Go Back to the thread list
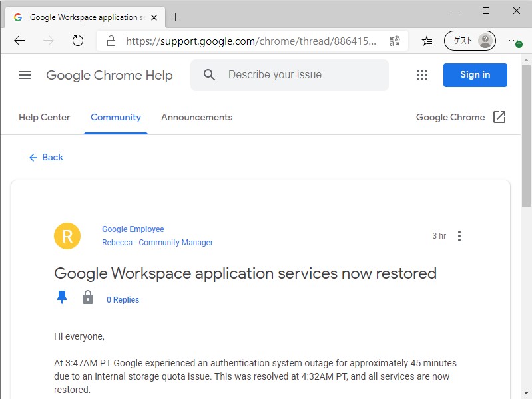Image resolution: width=532 pixels, height=399 pixels. pos(46,157)
